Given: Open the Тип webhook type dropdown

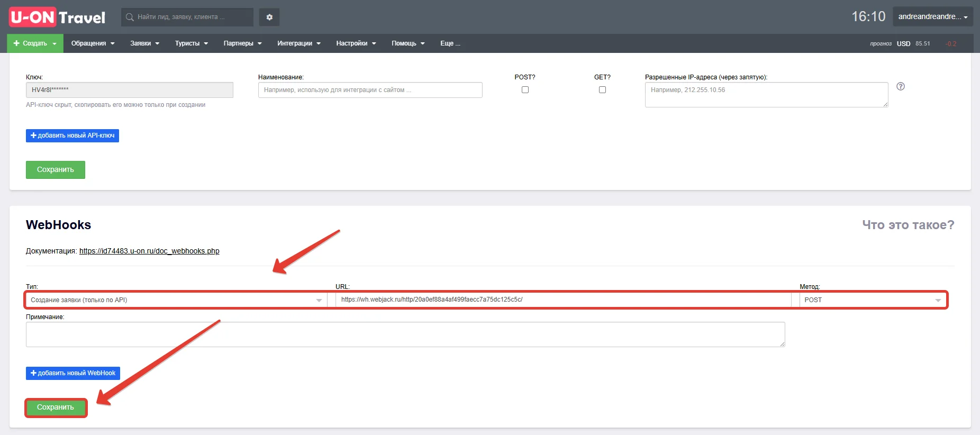Looking at the screenshot, I should pyautogui.click(x=176, y=300).
